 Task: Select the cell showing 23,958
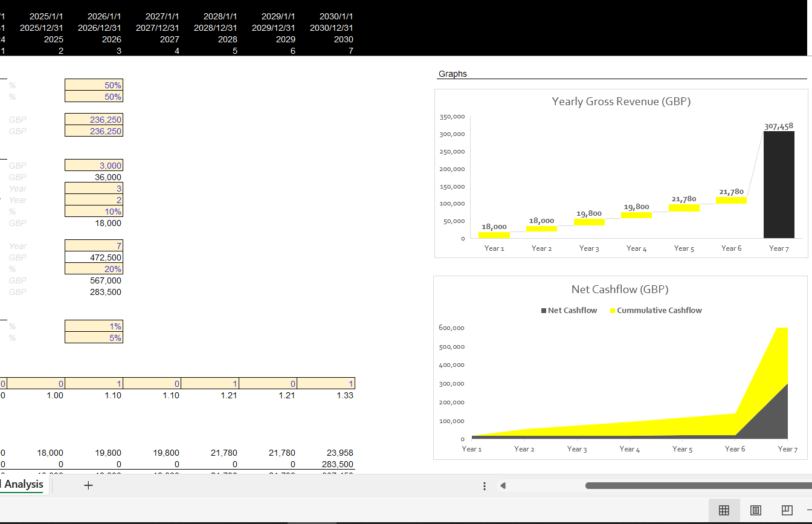[x=326, y=453]
